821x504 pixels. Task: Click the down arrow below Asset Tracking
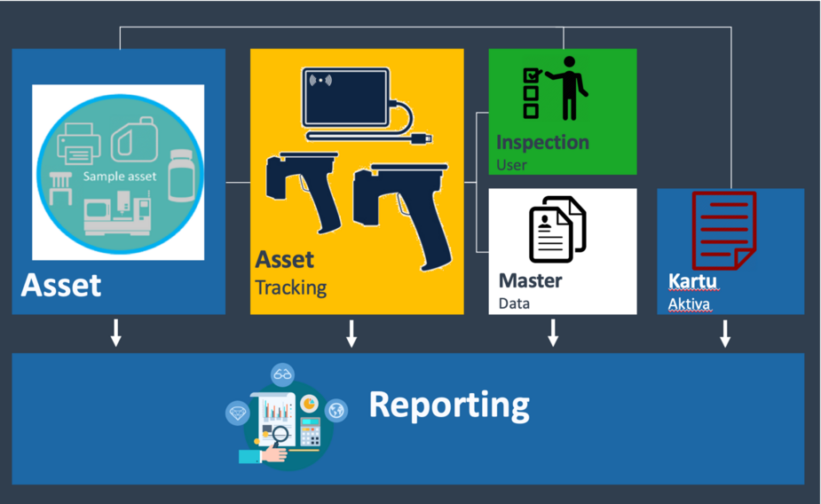point(351,333)
